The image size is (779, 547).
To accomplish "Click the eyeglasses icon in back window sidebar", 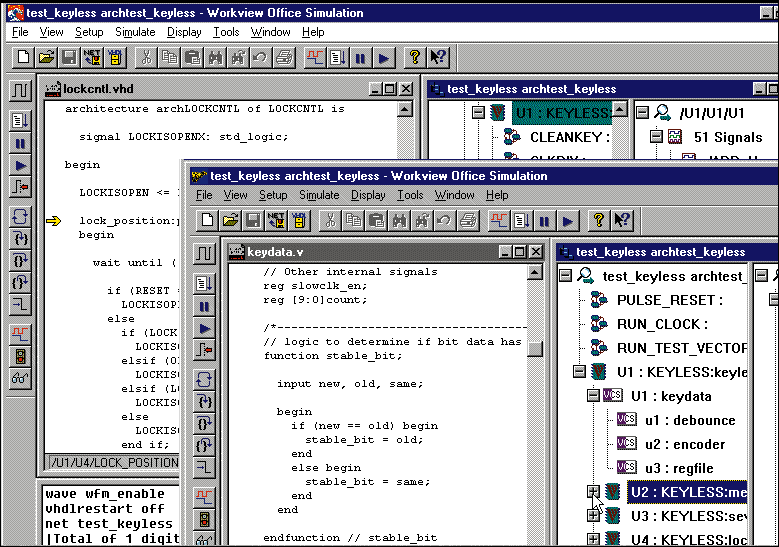I will pos(20,378).
